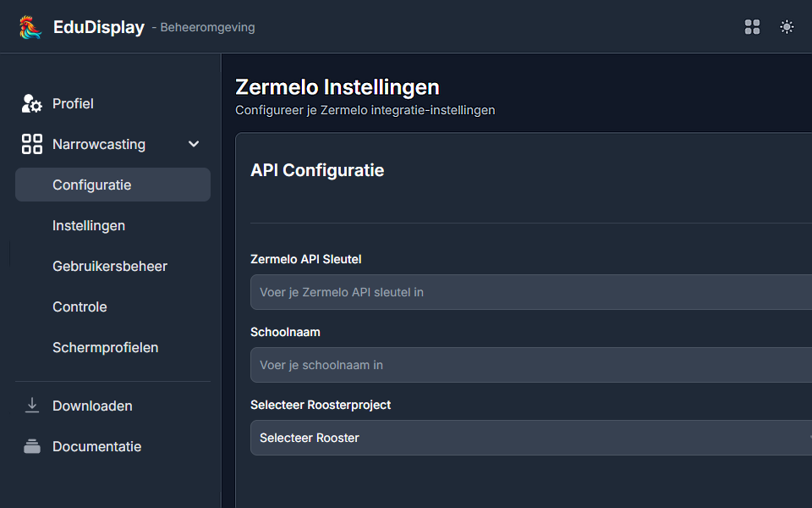Click the Downloaden arrow icon
Viewport: 812px width, 508px height.
(31, 406)
